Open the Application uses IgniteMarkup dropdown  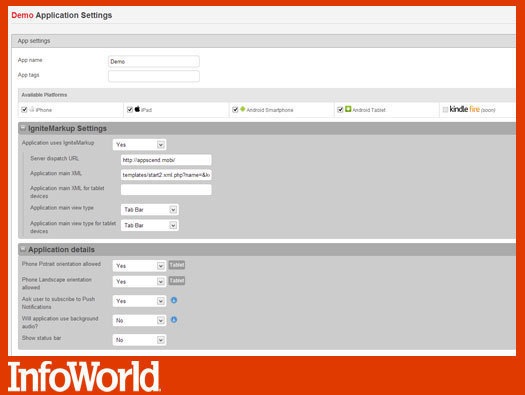point(139,145)
